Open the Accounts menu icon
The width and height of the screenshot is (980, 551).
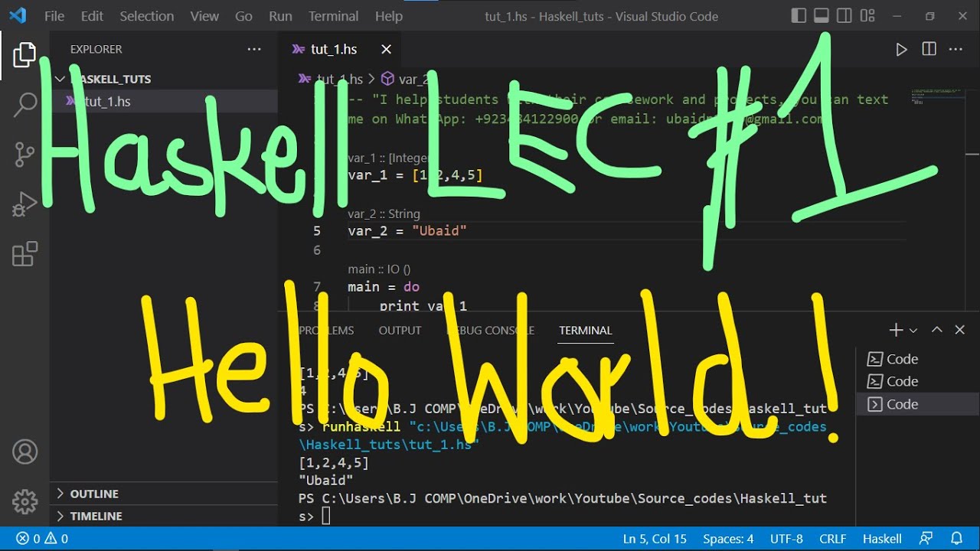click(24, 452)
